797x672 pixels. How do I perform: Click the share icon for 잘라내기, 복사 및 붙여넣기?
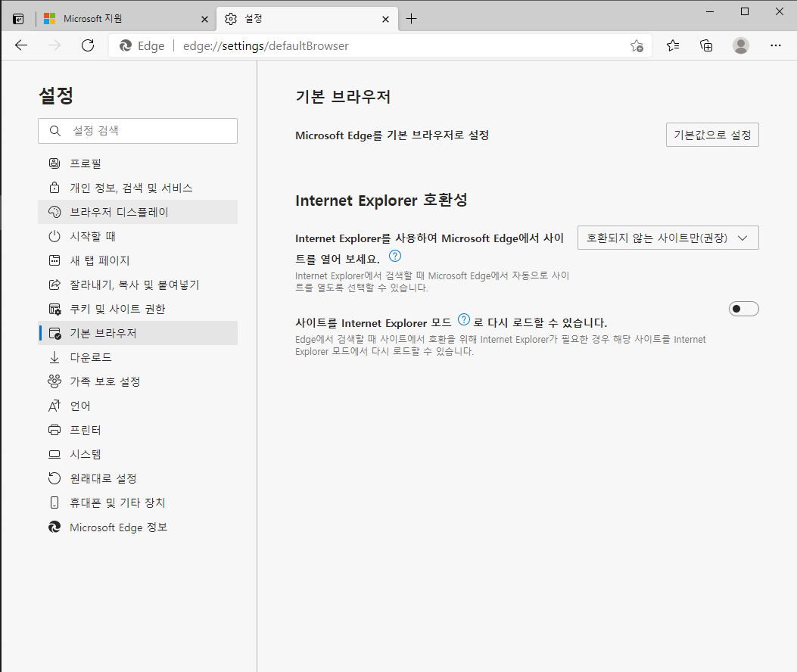coord(54,285)
